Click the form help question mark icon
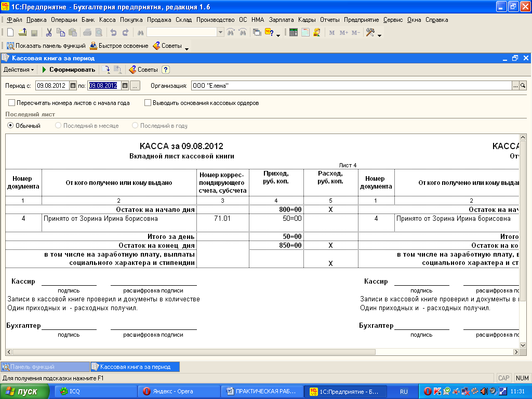 [x=166, y=70]
